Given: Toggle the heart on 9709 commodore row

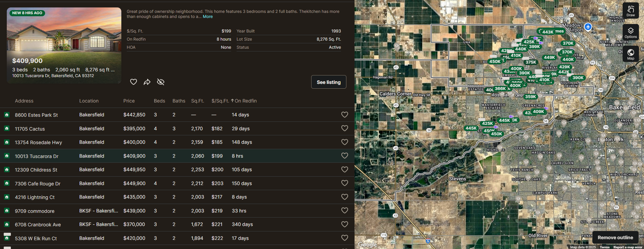Looking at the screenshot, I should point(345,211).
